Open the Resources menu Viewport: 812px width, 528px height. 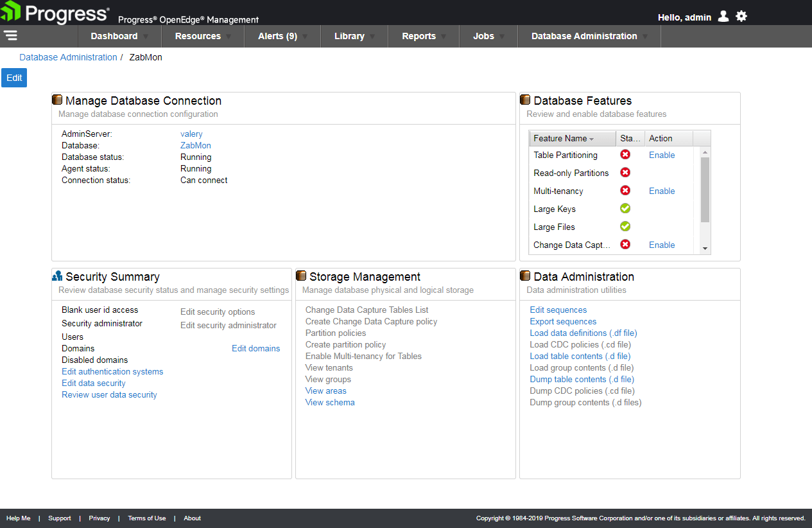[203, 36]
